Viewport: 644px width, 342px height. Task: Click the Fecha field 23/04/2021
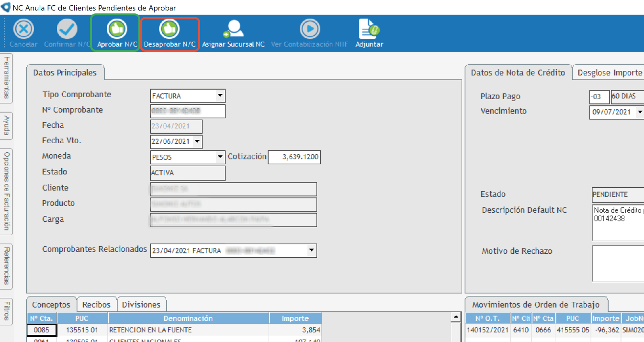tap(176, 126)
